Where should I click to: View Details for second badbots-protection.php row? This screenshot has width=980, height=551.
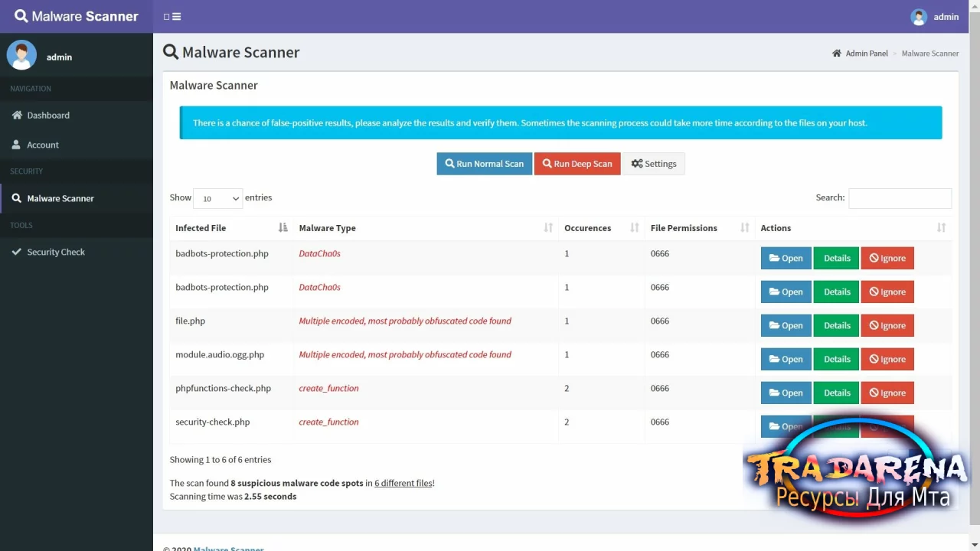836,292
